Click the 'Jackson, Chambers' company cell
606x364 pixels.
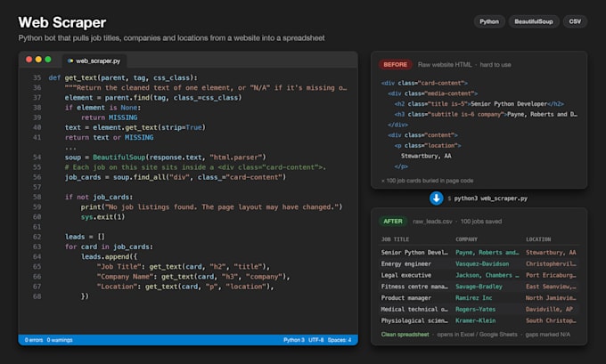[x=487, y=275]
